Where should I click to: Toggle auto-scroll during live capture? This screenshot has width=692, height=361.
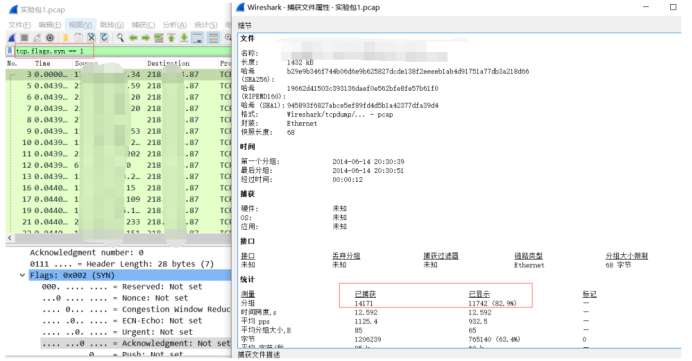(197, 38)
